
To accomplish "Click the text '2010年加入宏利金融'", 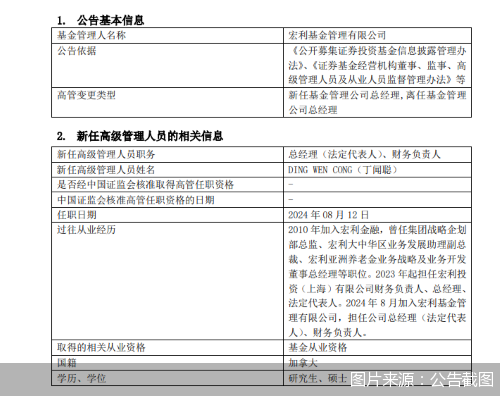I will click(334, 230).
